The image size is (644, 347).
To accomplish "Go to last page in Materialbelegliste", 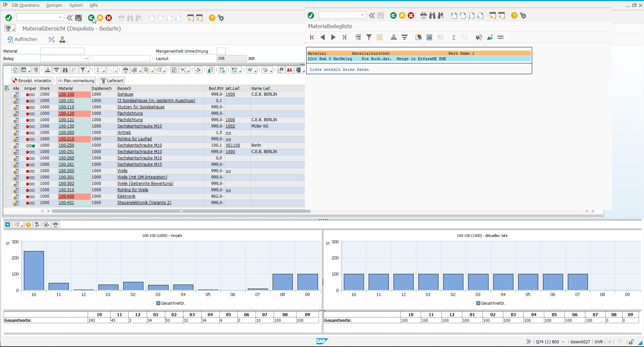I will click(x=344, y=37).
